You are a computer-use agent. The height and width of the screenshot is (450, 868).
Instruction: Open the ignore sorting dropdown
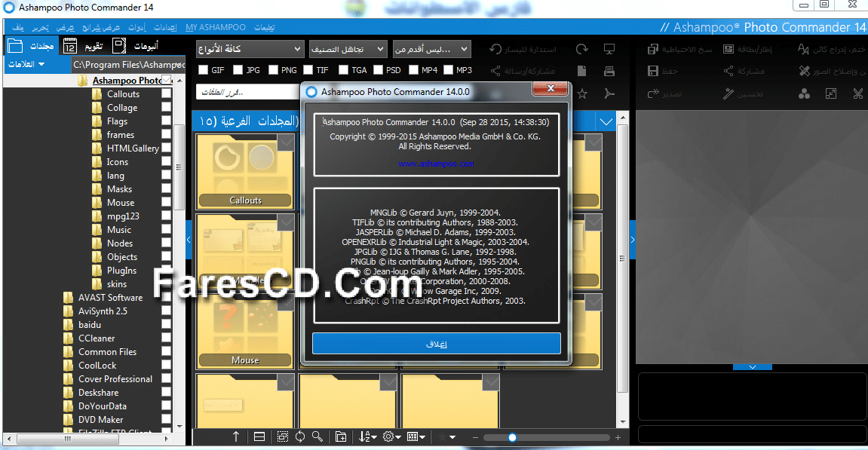click(348, 49)
